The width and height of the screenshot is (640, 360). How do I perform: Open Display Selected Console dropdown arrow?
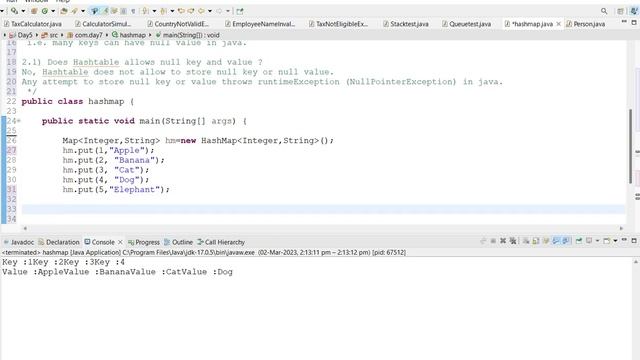point(598,241)
